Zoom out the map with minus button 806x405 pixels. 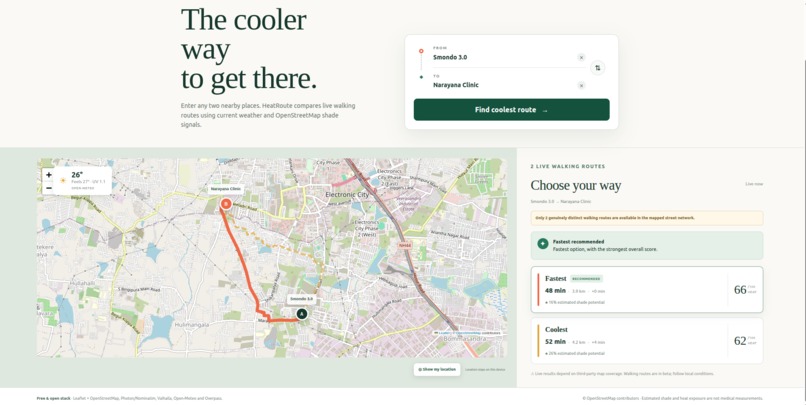click(48, 188)
